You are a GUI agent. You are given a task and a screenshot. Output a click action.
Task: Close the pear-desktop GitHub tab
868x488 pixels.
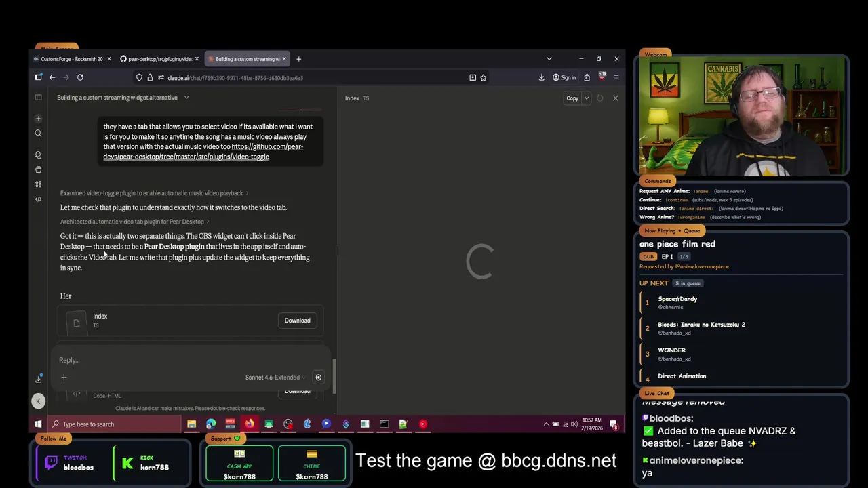tap(197, 59)
